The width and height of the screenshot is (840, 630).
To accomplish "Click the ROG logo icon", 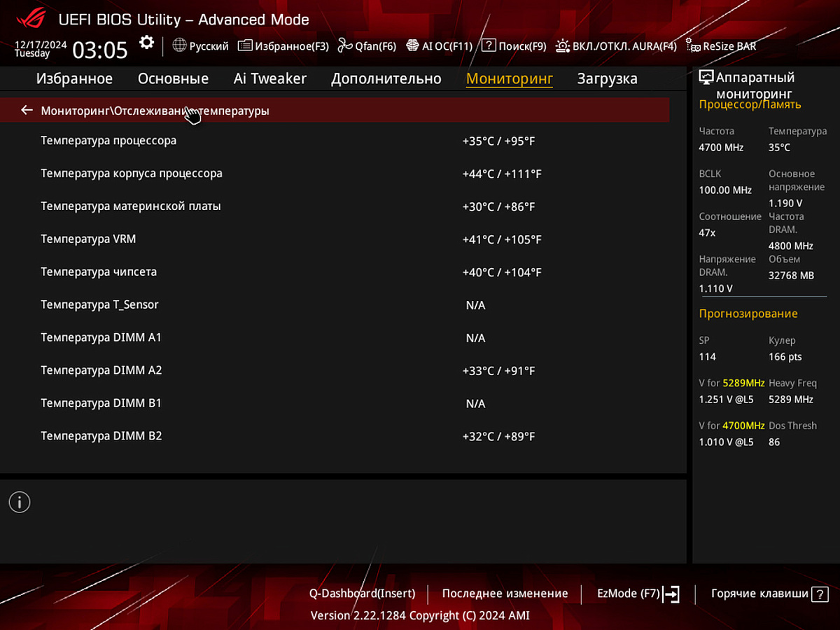I will [31, 17].
